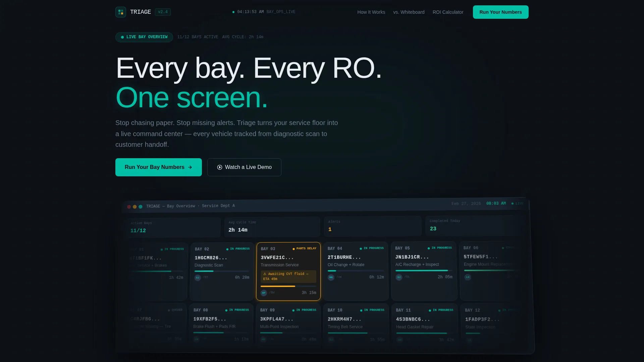Select the Bay 09 Multi-Point Inspection card

[288, 324]
